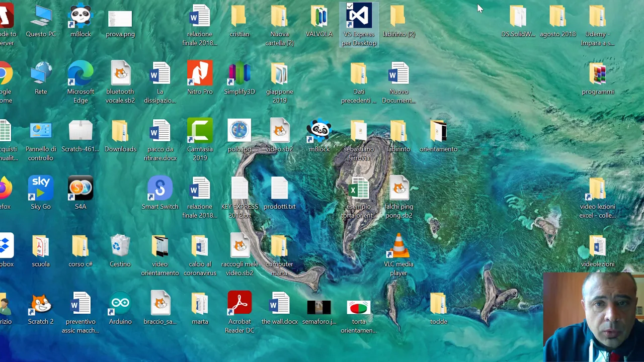Click the todde folder
Image resolution: width=644 pixels, height=362 pixels.
[438, 308]
